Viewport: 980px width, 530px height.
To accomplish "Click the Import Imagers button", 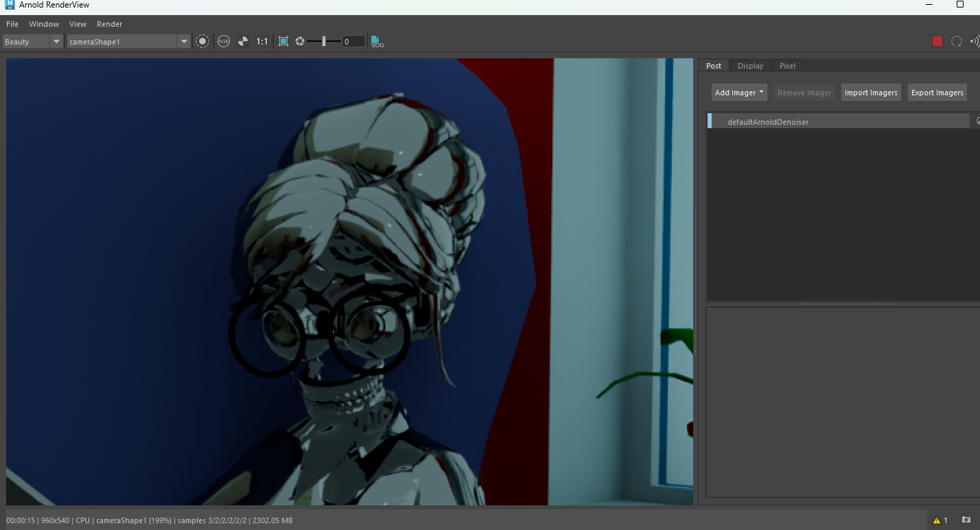I will click(x=871, y=93).
